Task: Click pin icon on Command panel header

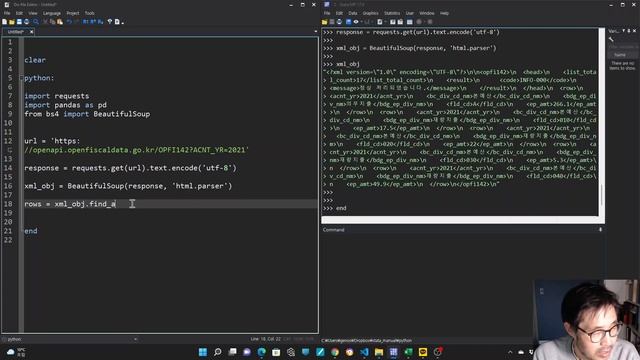Action: coord(600,230)
